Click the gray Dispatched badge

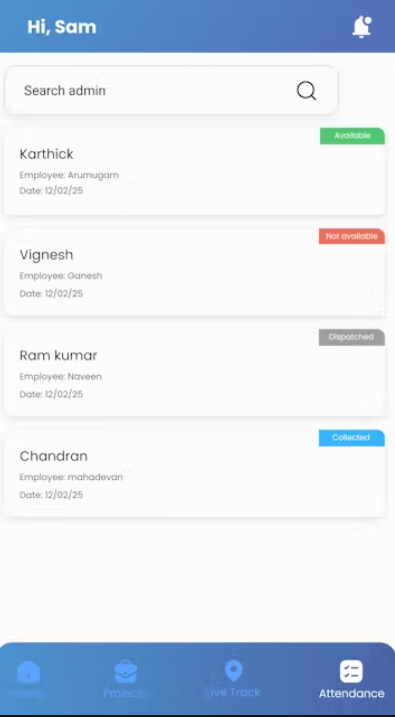(x=352, y=337)
